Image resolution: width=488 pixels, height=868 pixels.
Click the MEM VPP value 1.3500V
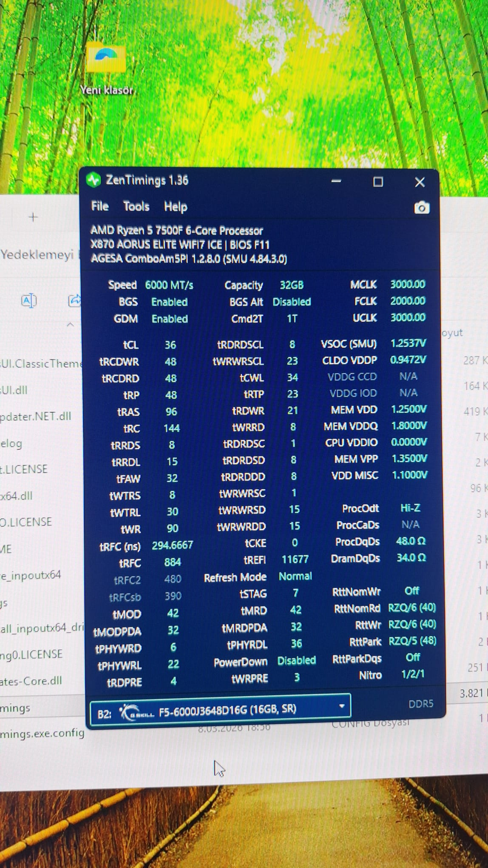click(409, 458)
